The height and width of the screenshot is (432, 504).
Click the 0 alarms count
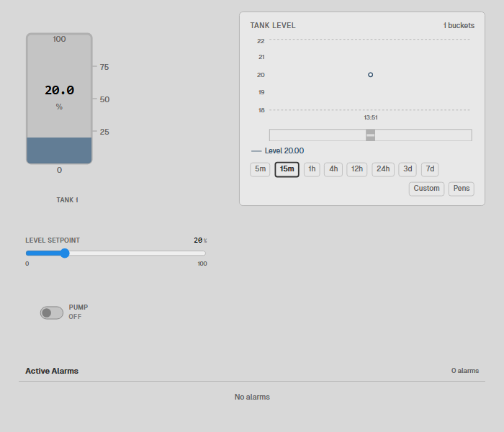tap(465, 371)
